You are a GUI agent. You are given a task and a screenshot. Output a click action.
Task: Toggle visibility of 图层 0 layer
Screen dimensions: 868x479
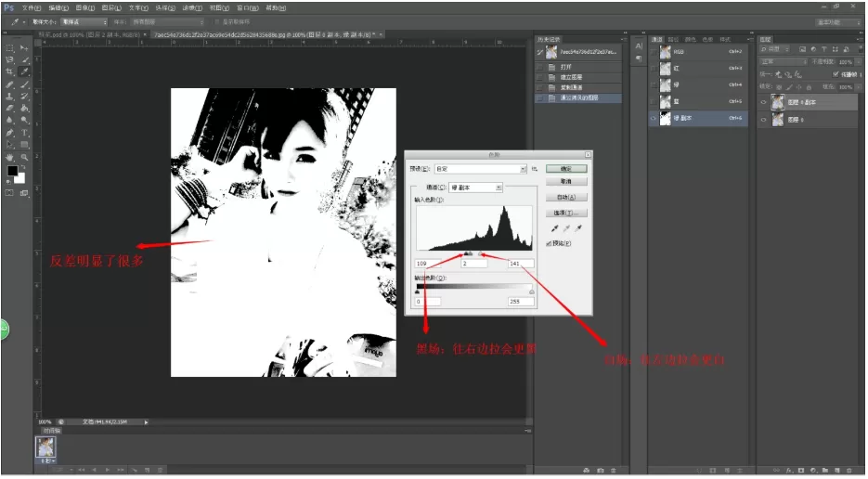click(x=764, y=120)
